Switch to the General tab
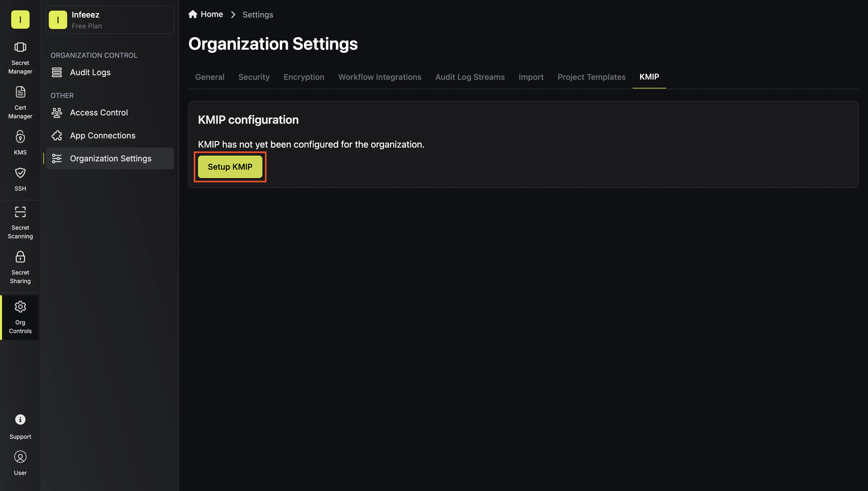Screen dimensions: 868x491 coord(210,77)
